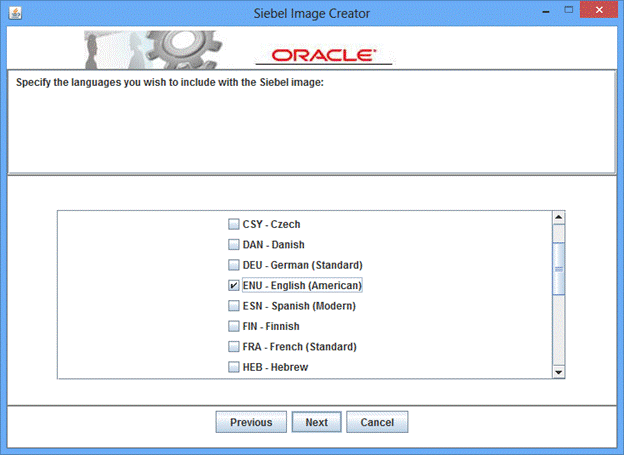Check the CSY - Czech checkbox

[x=234, y=224]
